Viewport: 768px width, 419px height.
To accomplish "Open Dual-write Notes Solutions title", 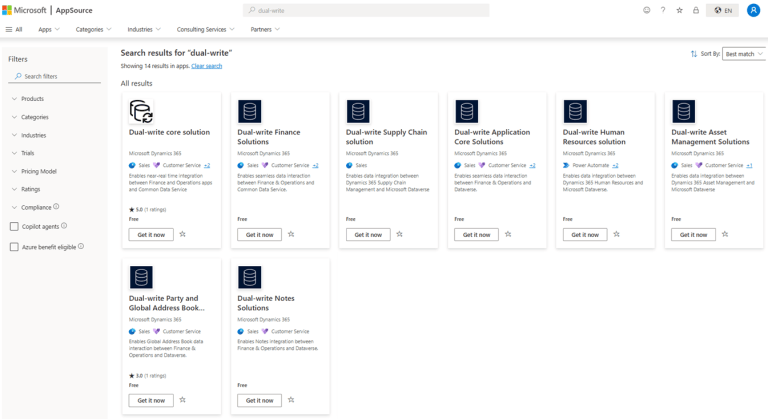I will pyautogui.click(x=266, y=303).
